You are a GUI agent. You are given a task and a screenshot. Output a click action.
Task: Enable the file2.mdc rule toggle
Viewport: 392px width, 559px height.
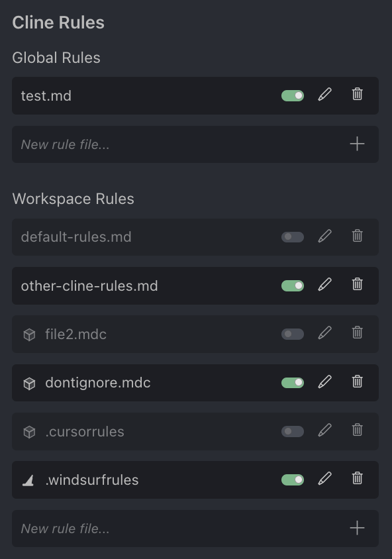293,334
